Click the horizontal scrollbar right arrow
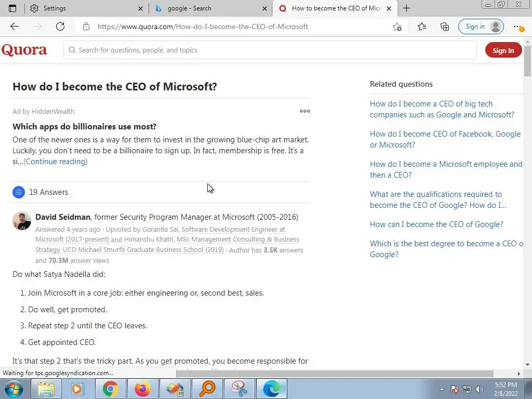Screen dimensions: 532x399 click(518, 374)
